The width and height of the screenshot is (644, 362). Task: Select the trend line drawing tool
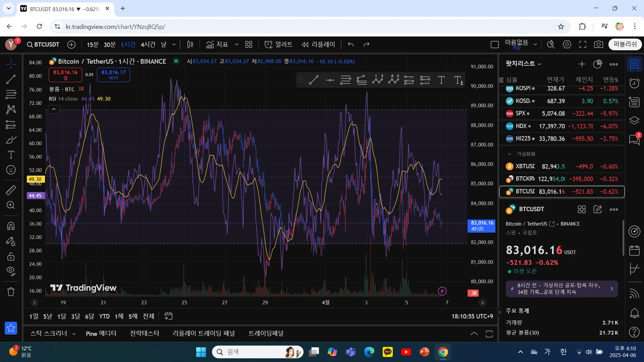pyautogui.click(x=11, y=79)
